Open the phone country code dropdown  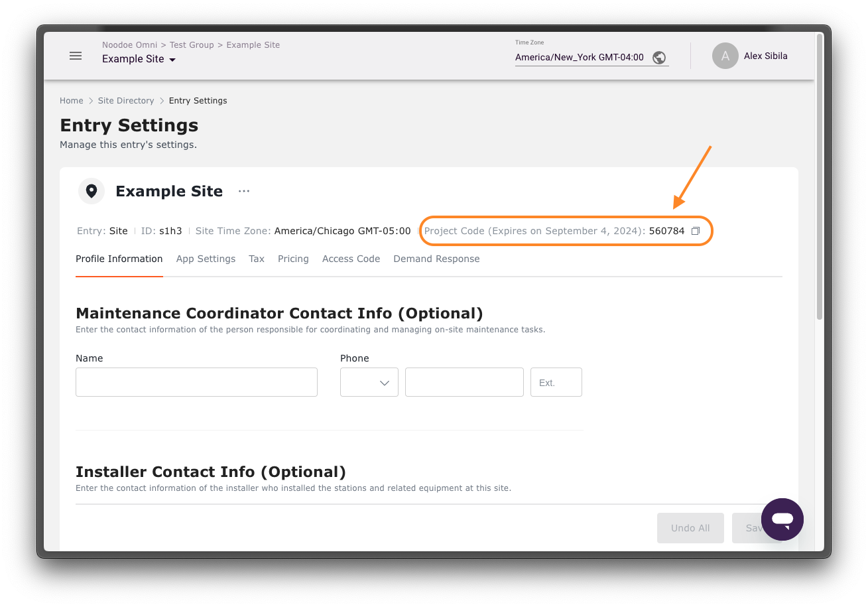[369, 383]
